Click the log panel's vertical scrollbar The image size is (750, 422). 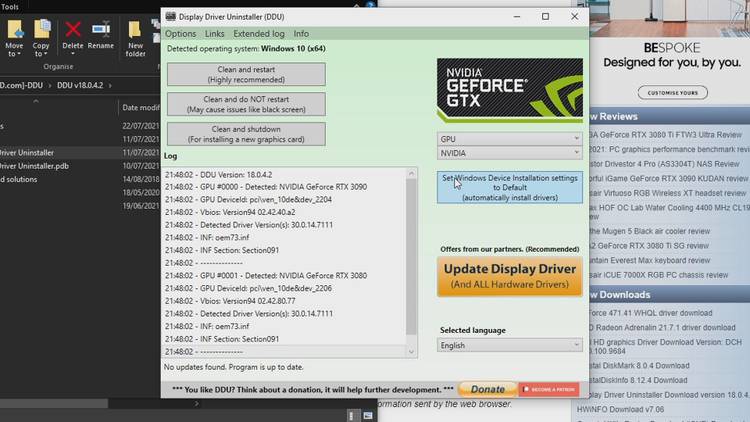pyautogui.click(x=411, y=260)
